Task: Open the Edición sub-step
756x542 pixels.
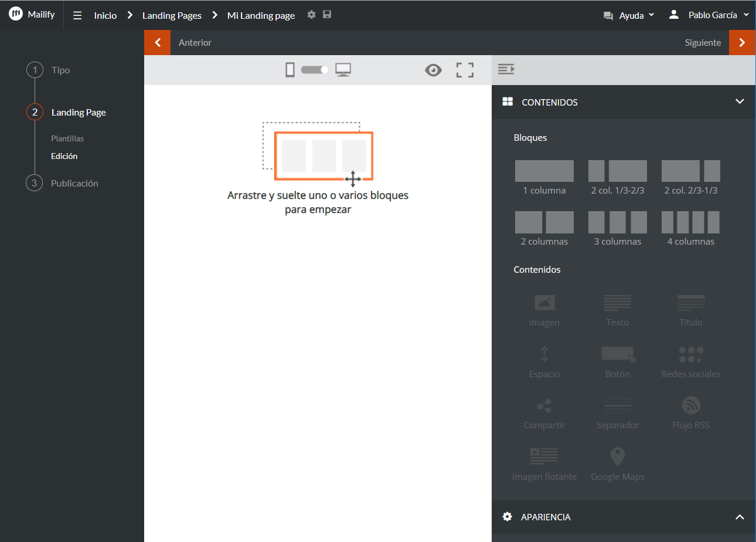Action: (64, 156)
